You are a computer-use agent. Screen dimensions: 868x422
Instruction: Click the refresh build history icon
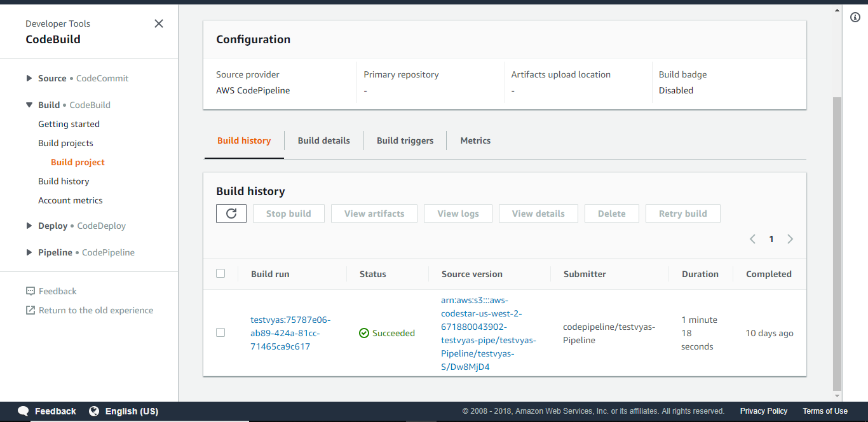(231, 214)
